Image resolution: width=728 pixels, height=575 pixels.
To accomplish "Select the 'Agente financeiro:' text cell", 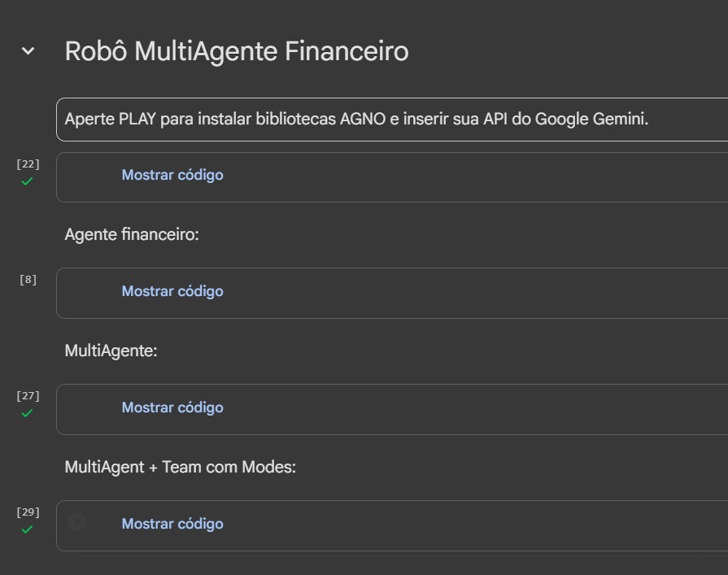I will click(x=132, y=235).
